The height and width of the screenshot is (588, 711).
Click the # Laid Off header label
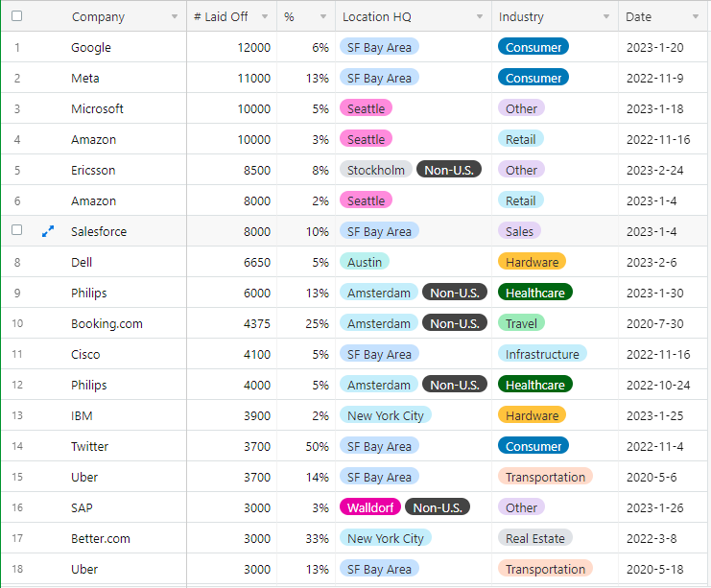pyautogui.click(x=221, y=16)
